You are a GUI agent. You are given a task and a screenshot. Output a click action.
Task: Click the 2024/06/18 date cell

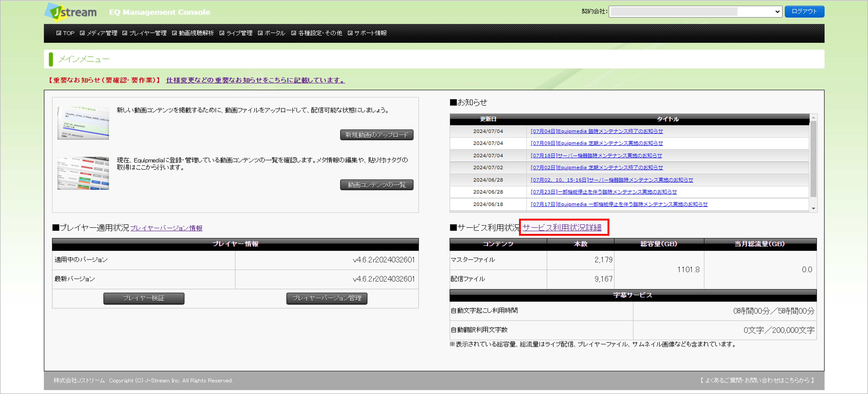[488, 204]
